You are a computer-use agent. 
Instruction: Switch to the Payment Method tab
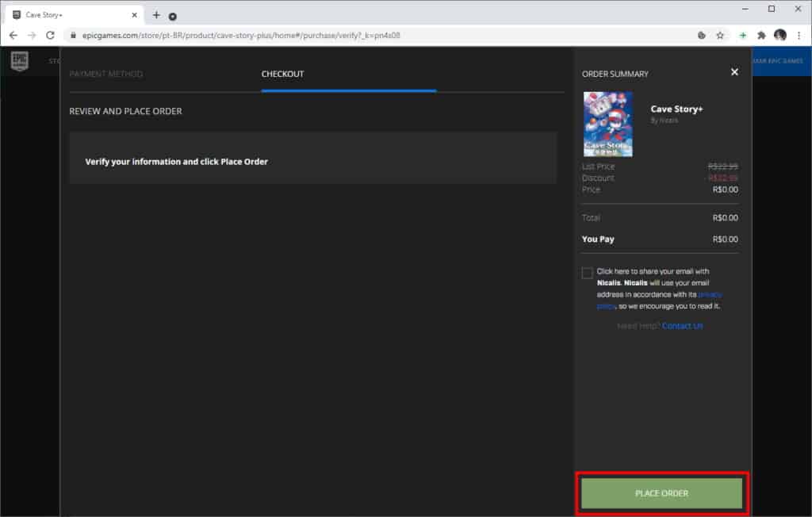point(106,74)
